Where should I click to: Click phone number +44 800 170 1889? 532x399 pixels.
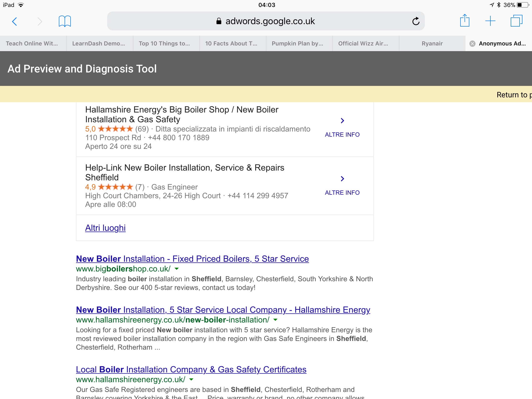click(x=179, y=138)
